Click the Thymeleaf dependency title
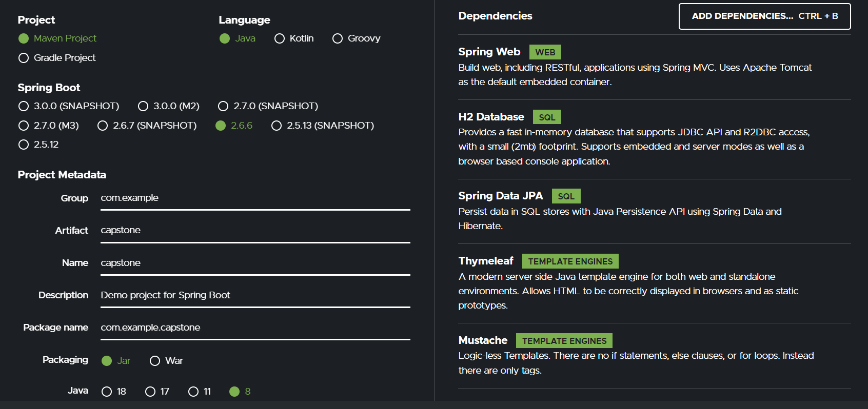Viewport: 868px width, 409px height. click(x=486, y=261)
